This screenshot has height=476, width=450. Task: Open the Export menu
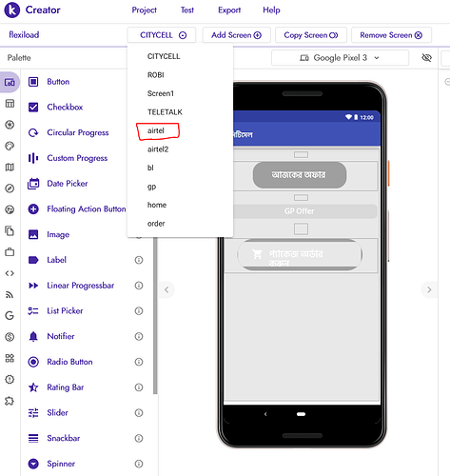point(229,10)
